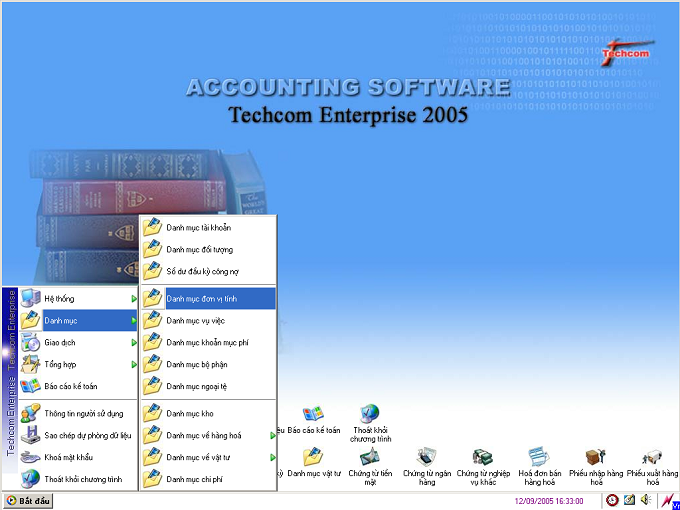This screenshot has width=680, height=510.
Task: Open Danh mục kho entry
Action: [x=209, y=414]
